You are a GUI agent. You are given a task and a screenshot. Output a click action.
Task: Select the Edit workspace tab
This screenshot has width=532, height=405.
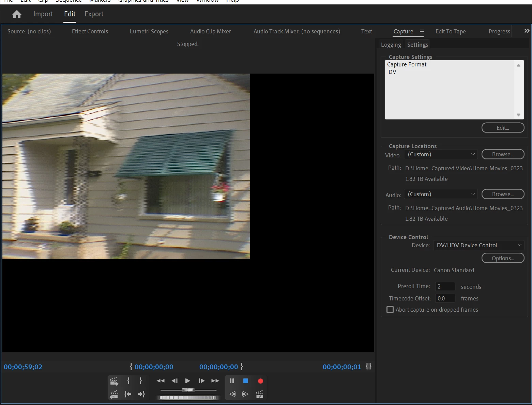[x=70, y=14]
